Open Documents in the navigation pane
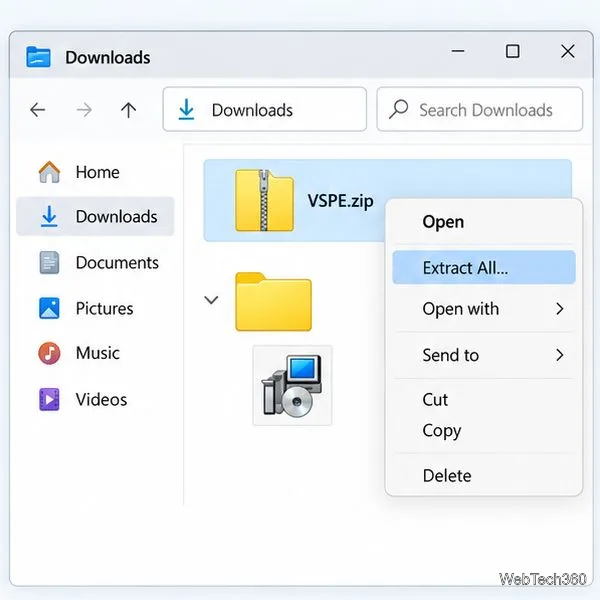This screenshot has height=600, width=600. (95, 262)
